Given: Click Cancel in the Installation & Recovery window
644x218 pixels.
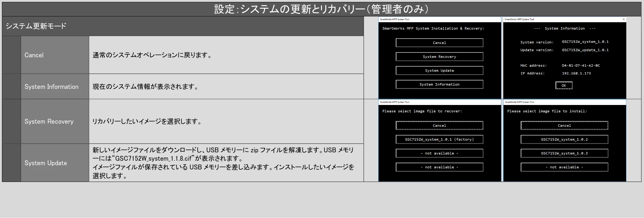Looking at the screenshot, I should [x=439, y=43].
